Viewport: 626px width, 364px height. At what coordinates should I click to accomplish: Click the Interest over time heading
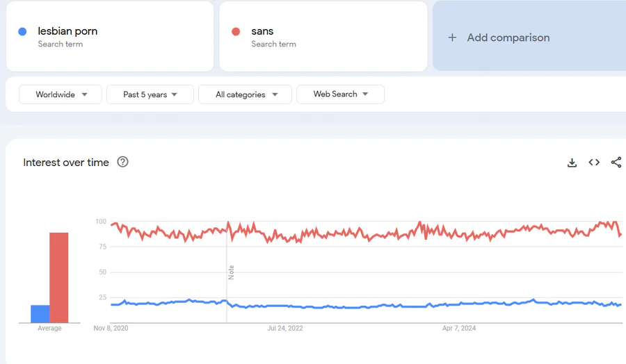coord(66,163)
